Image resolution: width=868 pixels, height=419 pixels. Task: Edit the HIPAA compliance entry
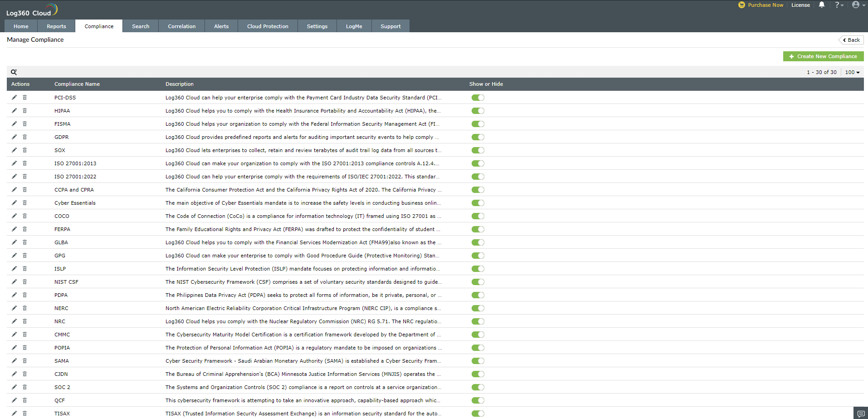tap(14, 111)
